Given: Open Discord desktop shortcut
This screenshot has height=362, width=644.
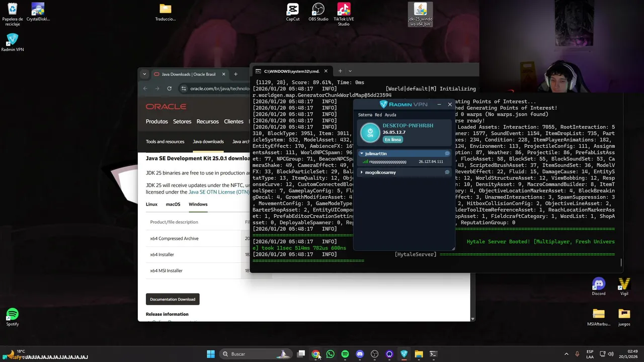Looking at the screenshot, I should (x=599, y=287).
